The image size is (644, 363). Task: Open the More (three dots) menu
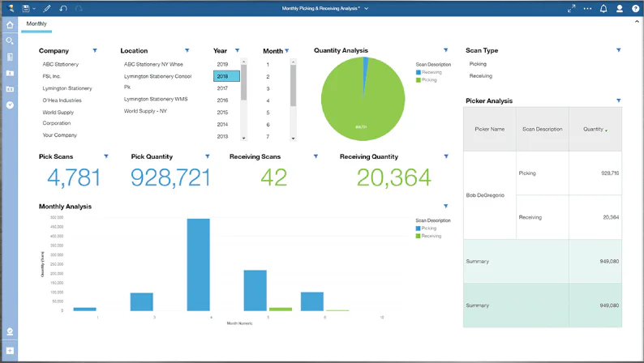coord(587,8)
